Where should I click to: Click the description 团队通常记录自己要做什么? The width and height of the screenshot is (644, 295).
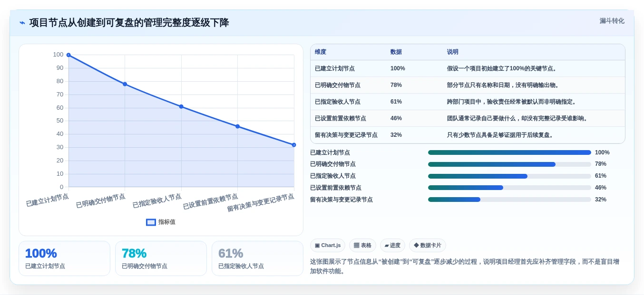coord(517,118)
